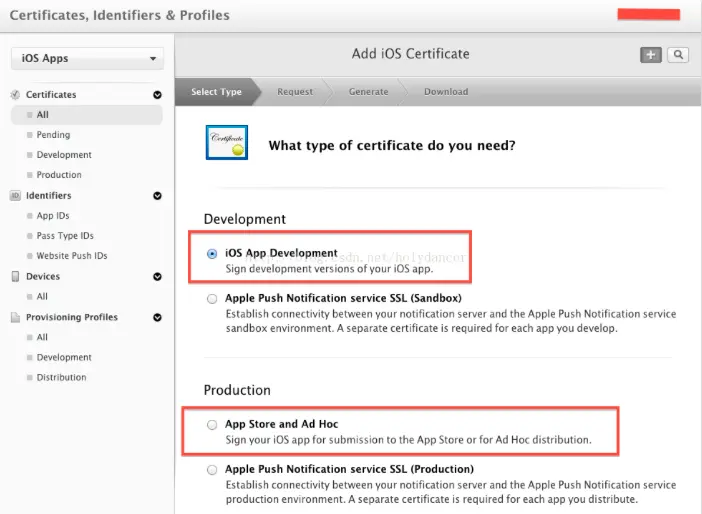Click the Devices phone icon in sidebar
The width and height of the screenshot is (702, 514).
[15, 276]
